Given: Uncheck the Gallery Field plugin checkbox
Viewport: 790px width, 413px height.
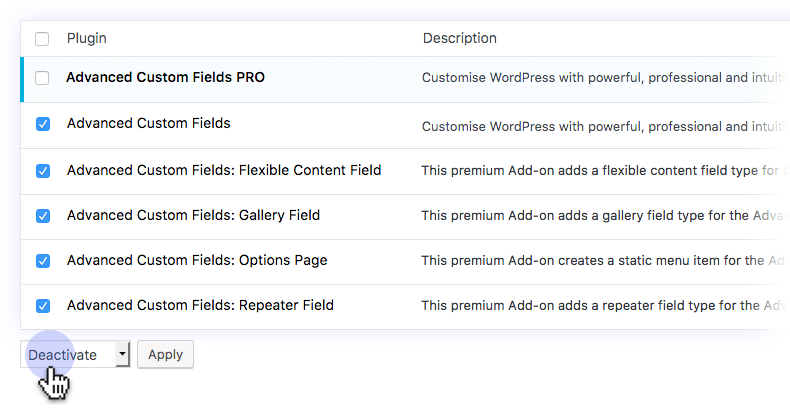Looking at the screenshot, I should pos(43,216).
